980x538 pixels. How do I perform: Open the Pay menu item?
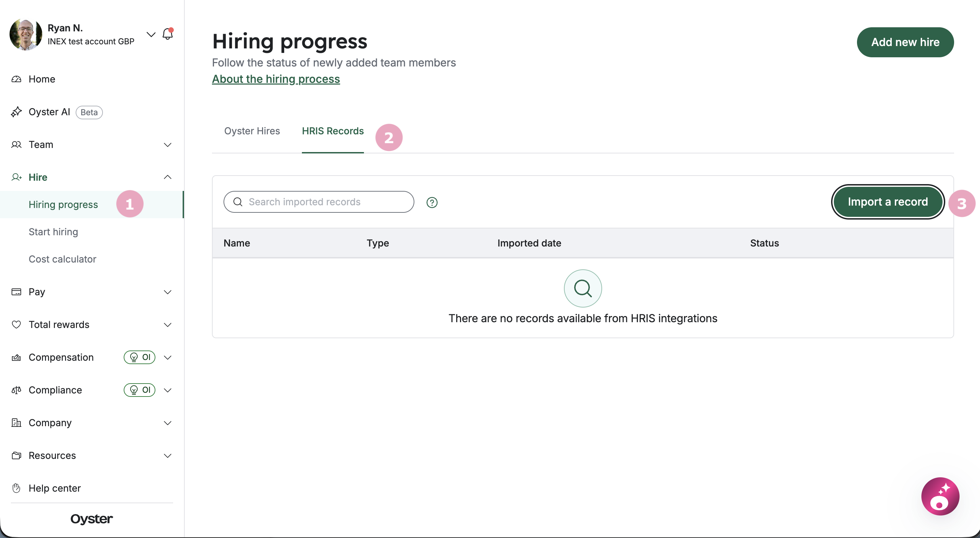(x=37, y=292)
